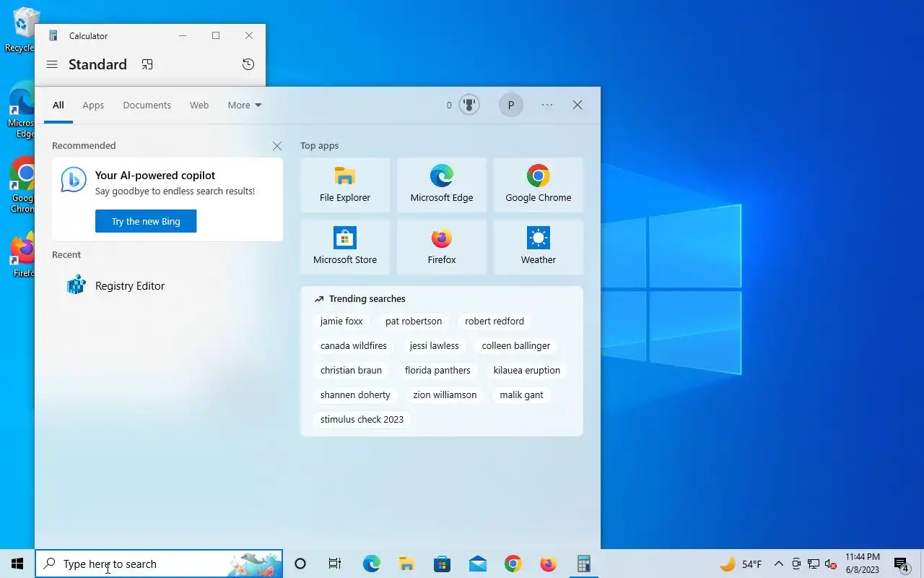Open Google Chrome from the taskbar

point(513,564)
